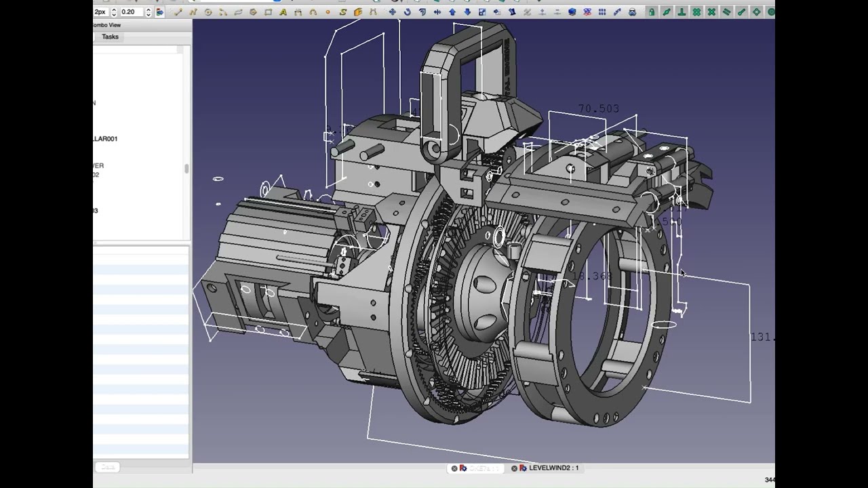Click the Wire to B-Spline icon

pos(527,12)
